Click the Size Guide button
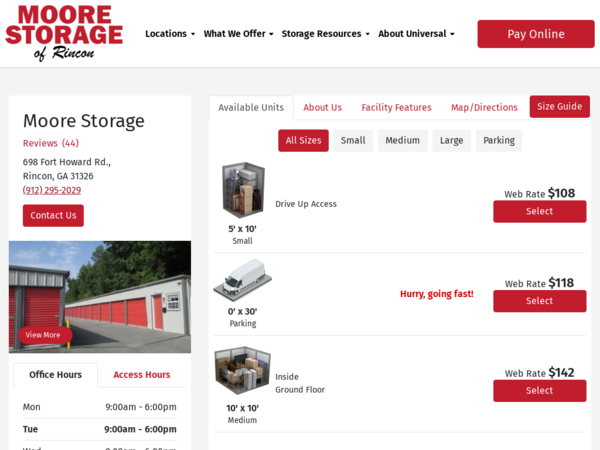Viewport: 600px width, 450px height. pos(559,106)
